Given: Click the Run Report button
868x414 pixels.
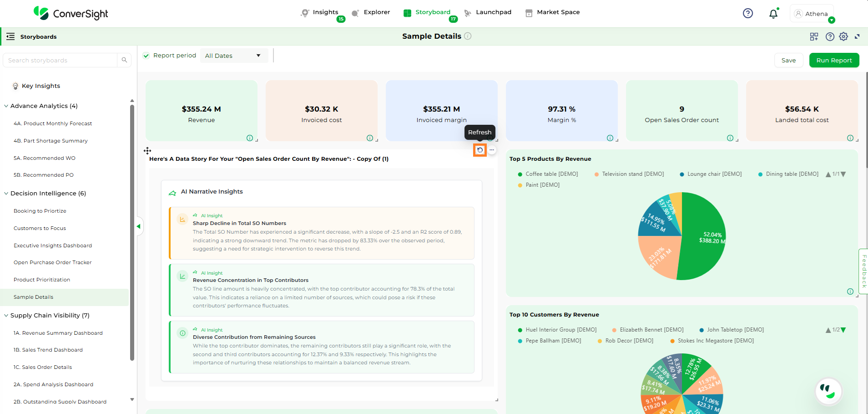Looking at the screenshot, I should (x=834, y=60).
